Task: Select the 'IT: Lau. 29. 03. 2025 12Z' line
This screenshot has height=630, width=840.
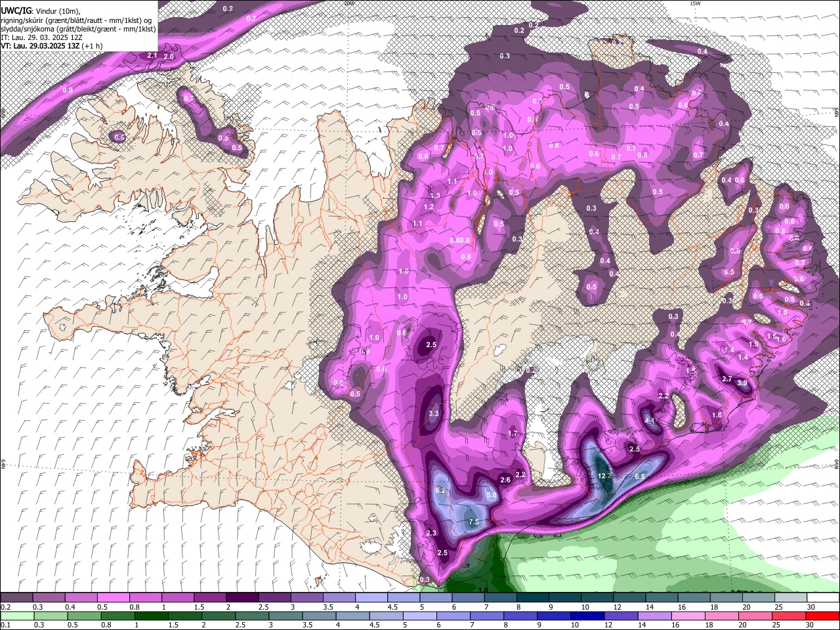Action: [x=41, y=37]
